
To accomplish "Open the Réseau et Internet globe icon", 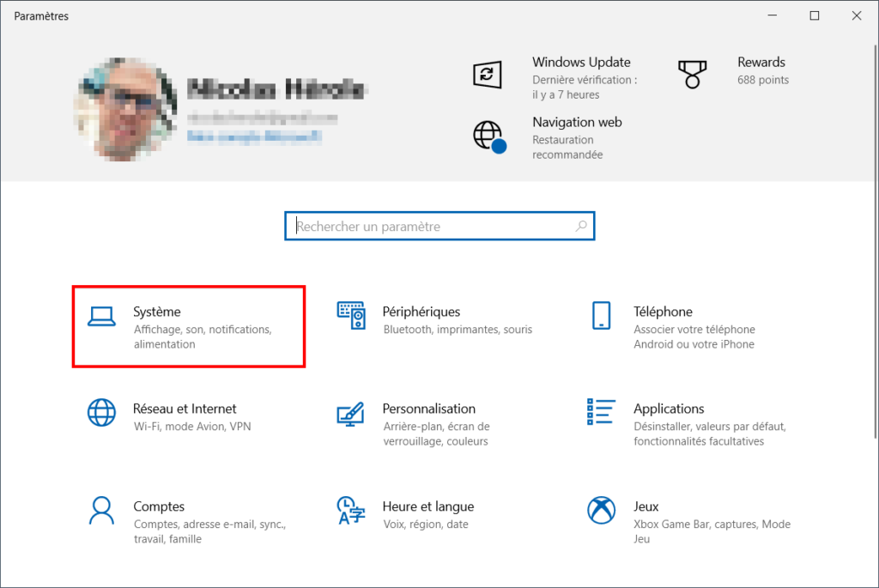I will click(101, 413).
